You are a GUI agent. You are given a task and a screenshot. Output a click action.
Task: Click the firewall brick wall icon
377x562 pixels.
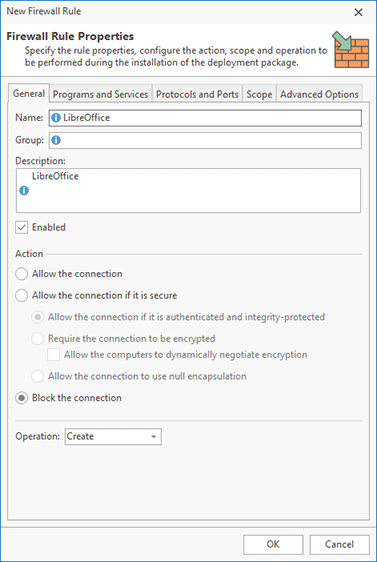pos(350,49)
